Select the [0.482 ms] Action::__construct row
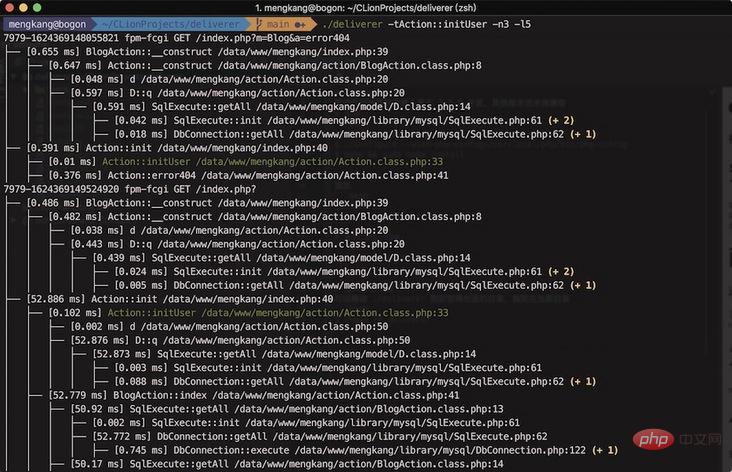 265,217
